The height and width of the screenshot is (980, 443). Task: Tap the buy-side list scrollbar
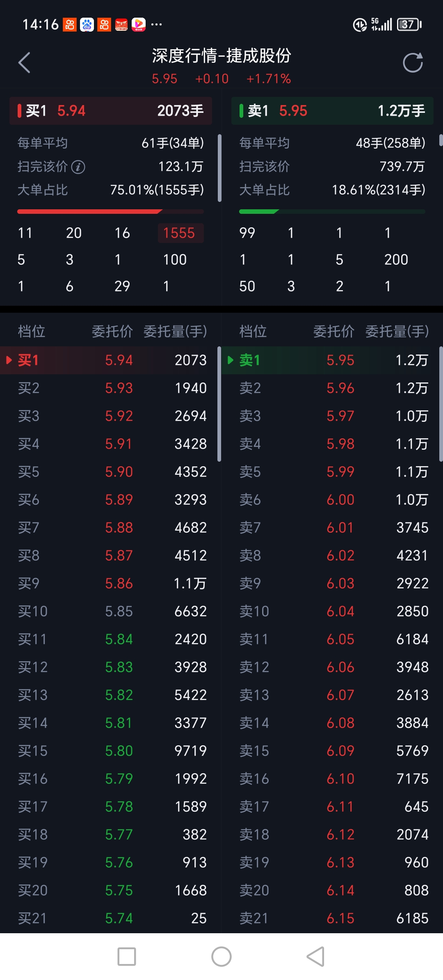[x=219, y=404]
